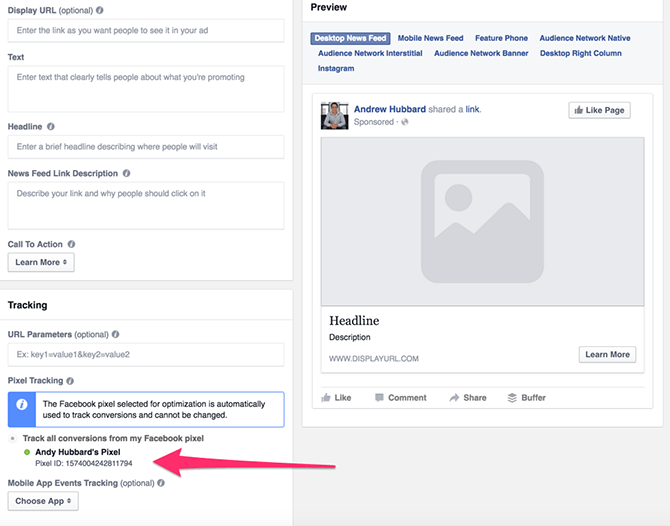Select Track all conversions radio button
The width and height of the screenshot is (670, 526).
click(12, 439)
